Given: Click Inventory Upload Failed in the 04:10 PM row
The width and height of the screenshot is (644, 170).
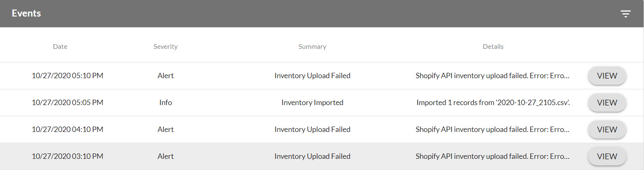Looking at the screenshot, I should [x=312, y=129].
